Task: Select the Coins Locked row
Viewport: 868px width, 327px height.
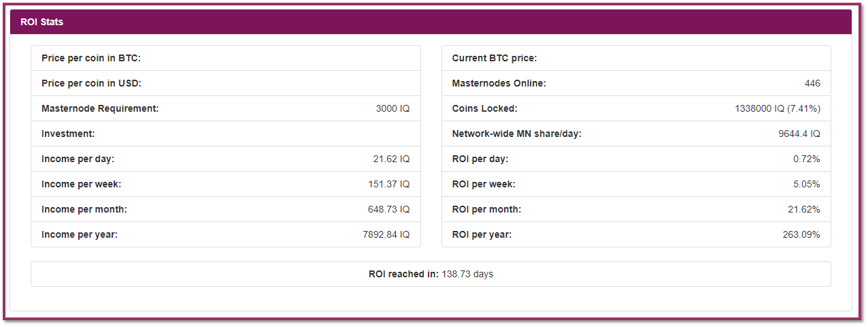Action: [x=636, y=108]
